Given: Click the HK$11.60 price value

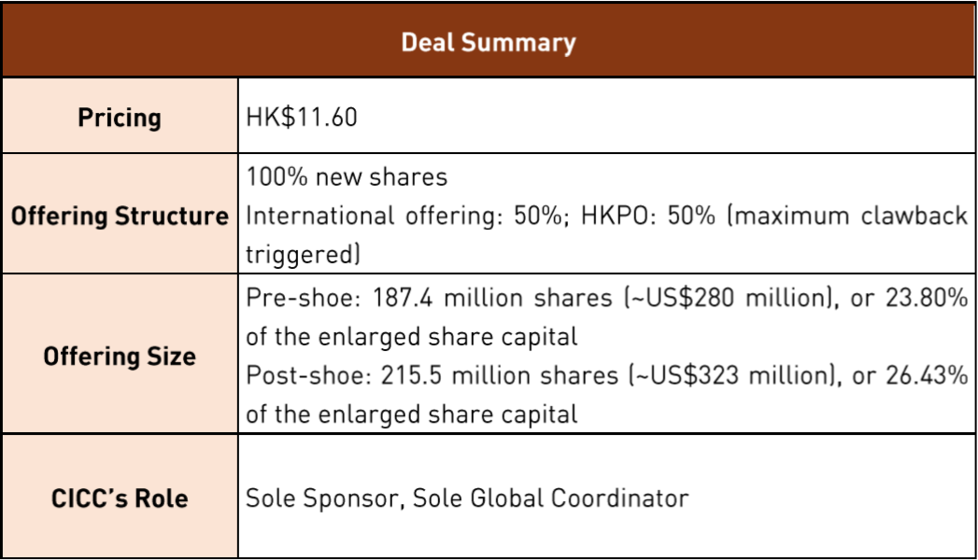Looking at the screenshot, I should (302, 119).
